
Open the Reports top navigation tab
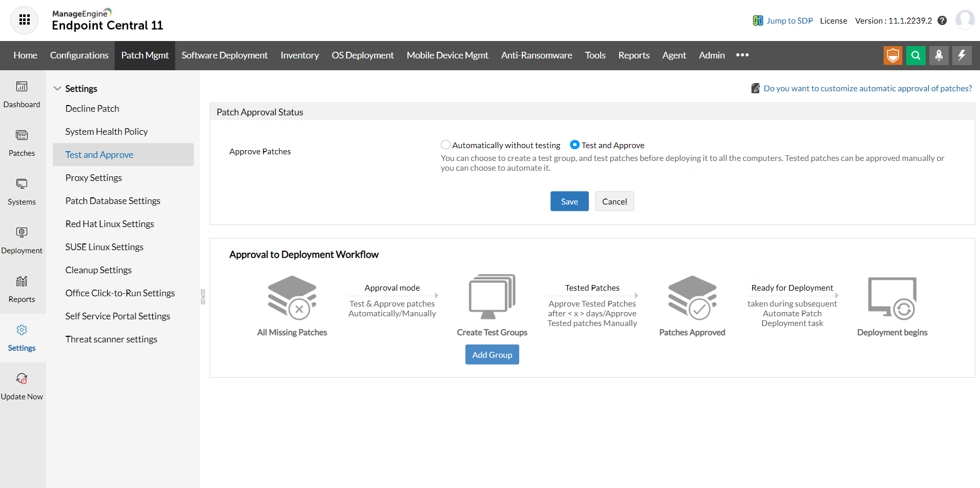634,55
